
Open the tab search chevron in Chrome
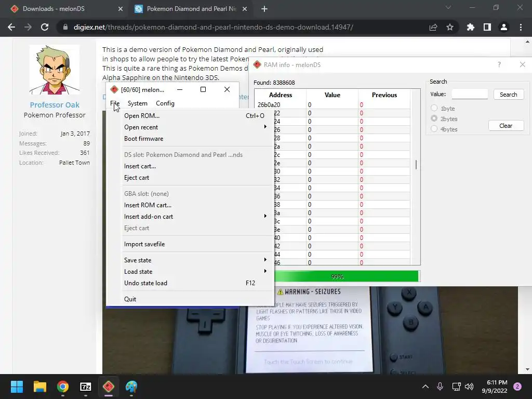click(448, 7)
